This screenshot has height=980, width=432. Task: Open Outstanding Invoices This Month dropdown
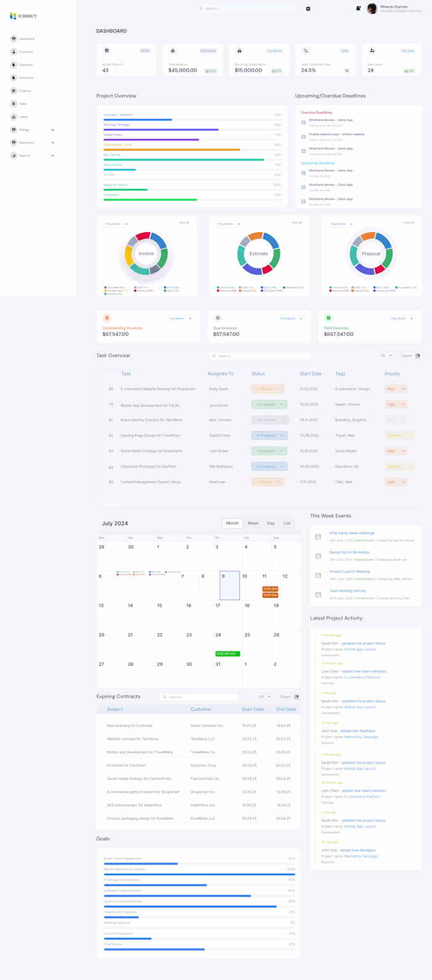pyautogui.click(x=181, y=319)
